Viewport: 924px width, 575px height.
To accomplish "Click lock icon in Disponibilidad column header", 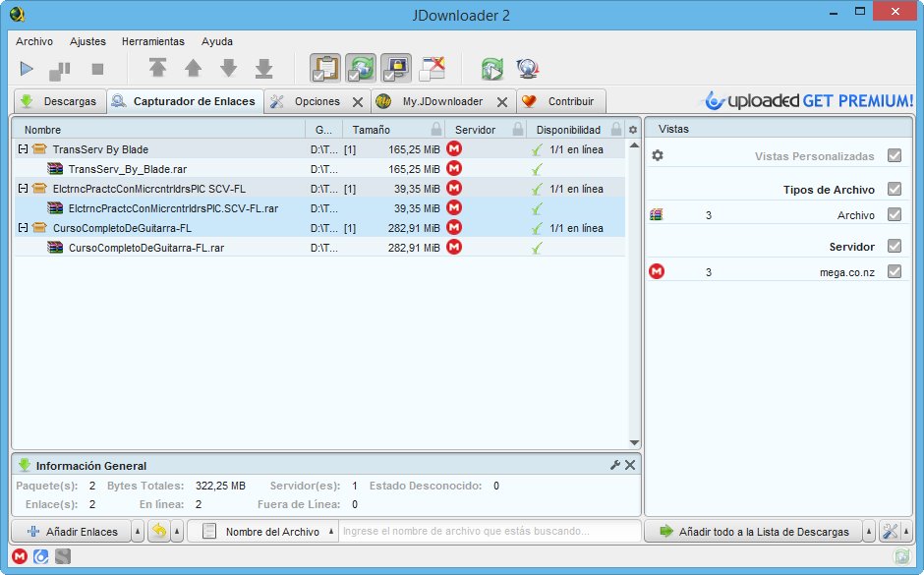I will pos(616,129).
